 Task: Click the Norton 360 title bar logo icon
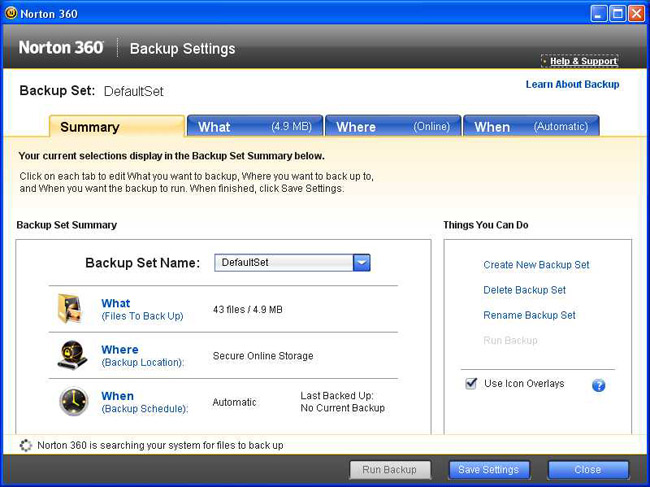[11, 13]
